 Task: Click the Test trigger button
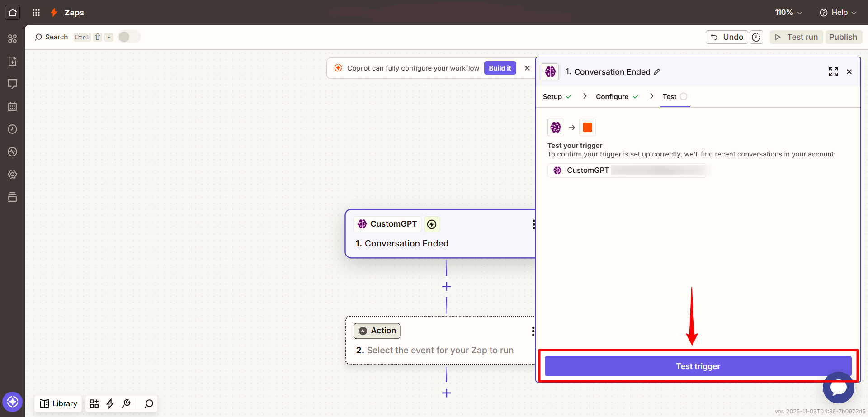(x=698, y=366)
